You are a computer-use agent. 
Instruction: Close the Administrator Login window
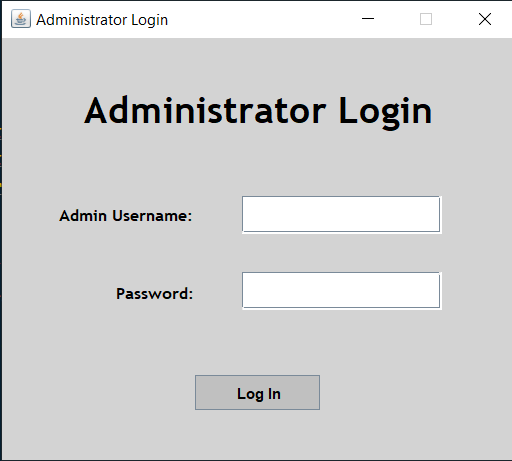[x=485, y=19]
